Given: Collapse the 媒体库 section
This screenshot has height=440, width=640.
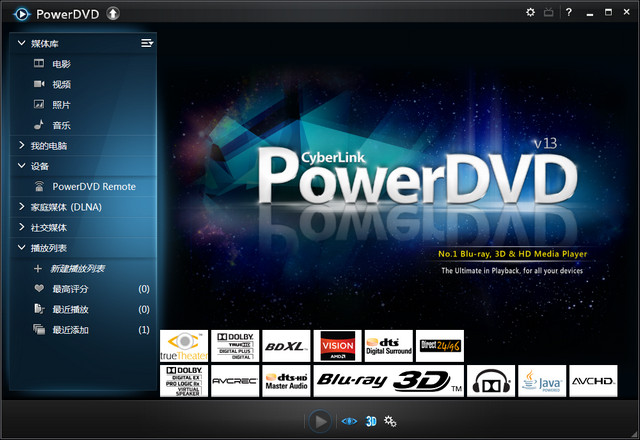Looking at the screenshot, I should pyautogui.click(x=21, y=43).
